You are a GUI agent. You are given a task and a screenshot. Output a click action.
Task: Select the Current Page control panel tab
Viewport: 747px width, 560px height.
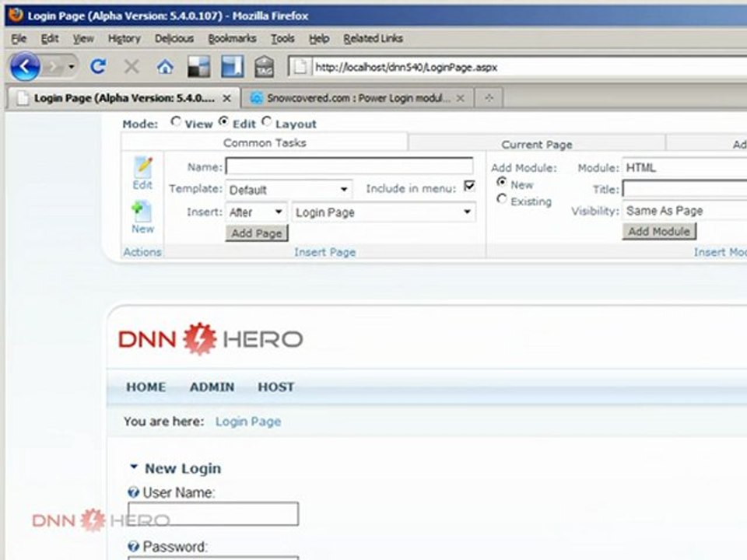click(536, 145)
